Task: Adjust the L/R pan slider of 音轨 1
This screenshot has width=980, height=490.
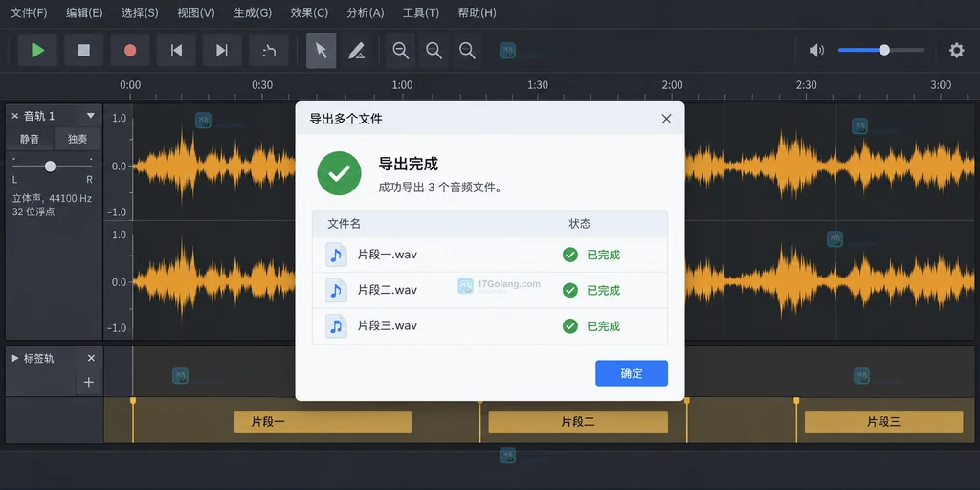Action: (53, 167)
